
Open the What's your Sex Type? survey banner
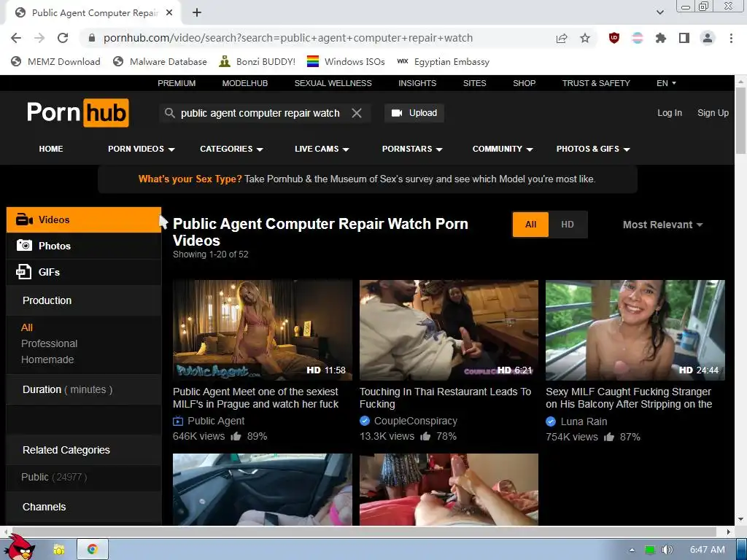coord(367,179)
